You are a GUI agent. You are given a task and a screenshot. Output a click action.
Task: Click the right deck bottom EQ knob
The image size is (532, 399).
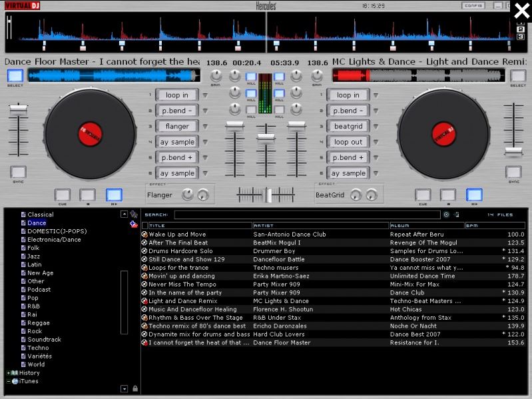296,109
